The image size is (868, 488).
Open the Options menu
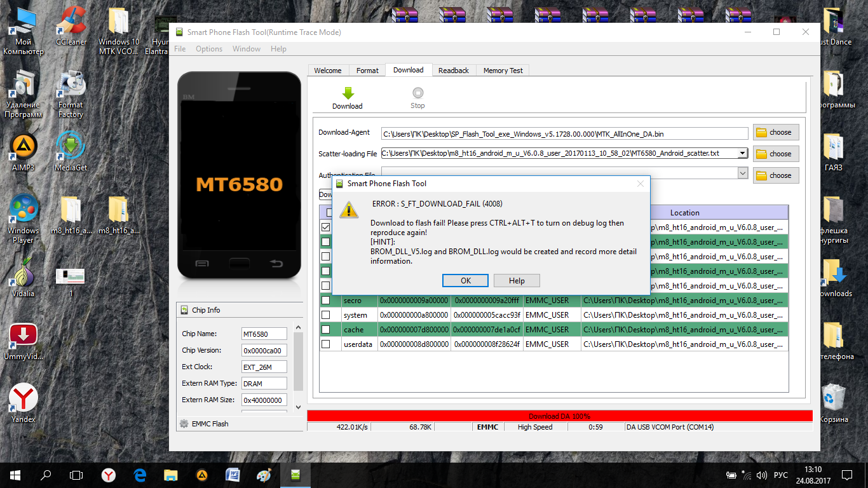[209, 49]
